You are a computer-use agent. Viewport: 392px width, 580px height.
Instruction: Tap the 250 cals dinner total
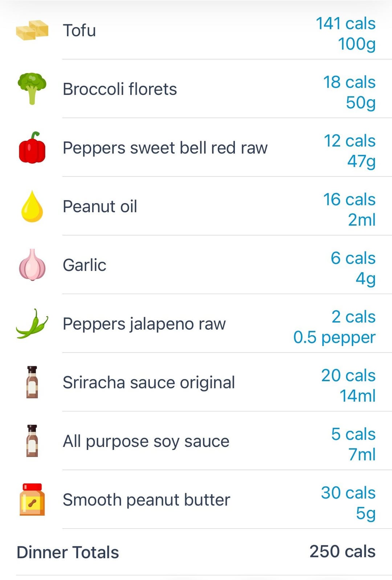pyautogui.click(x=343, y=551)
